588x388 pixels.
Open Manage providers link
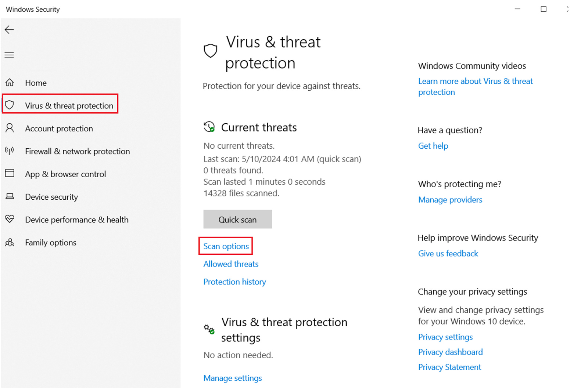pyautogui.click(x=450, y=200)
